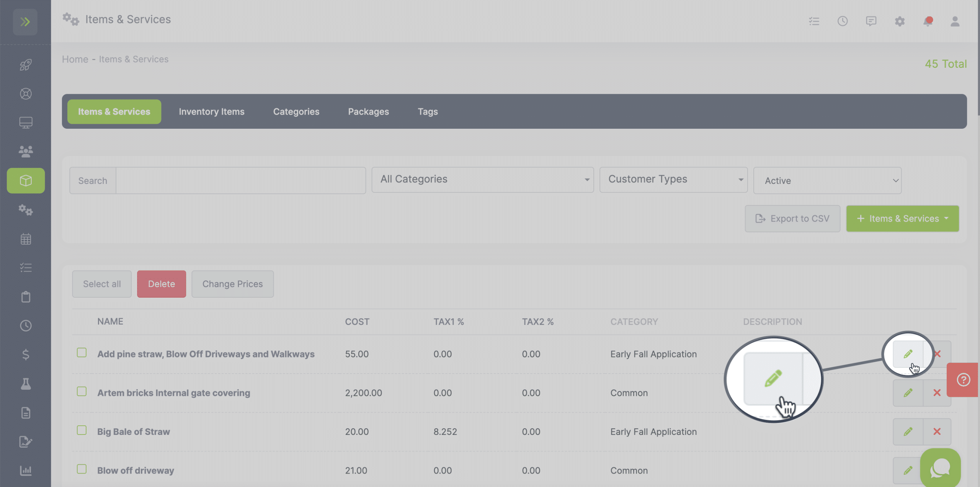The height and width of the screenshot is (487, 980).
Task: Check the Add pine straw row checkbox
Action: pyautogui.click(x=82, y=353)
